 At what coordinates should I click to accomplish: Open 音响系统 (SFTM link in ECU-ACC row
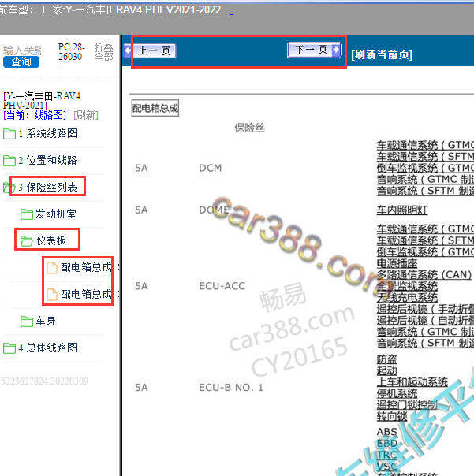[x=425, y=344]
